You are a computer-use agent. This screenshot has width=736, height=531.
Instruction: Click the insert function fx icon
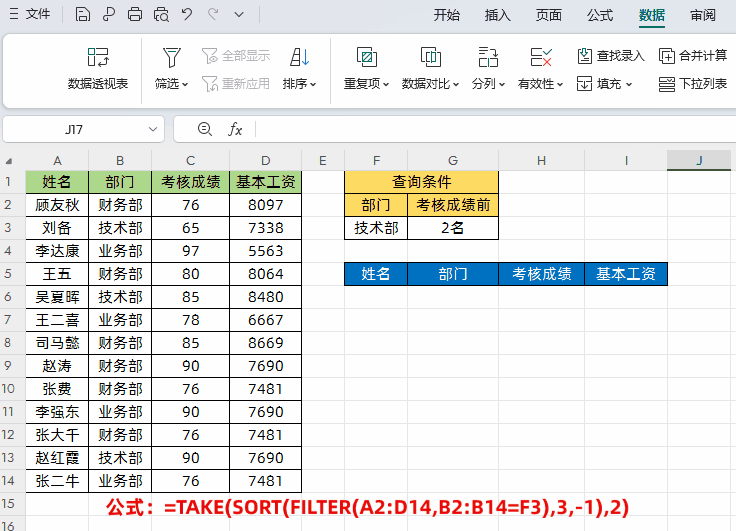(236, 129)
